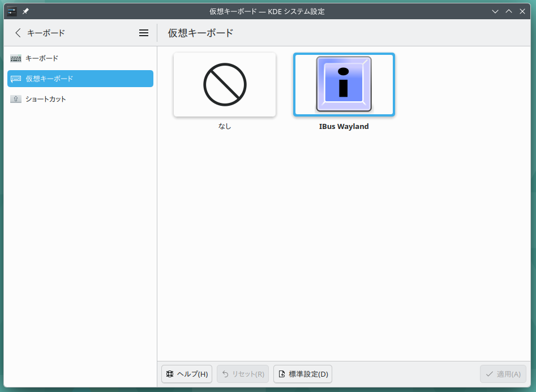This screenshot has width=536, height=392.
Task: Open the hamburger menu in the sidebar header
Action: (x=144, y=33)
